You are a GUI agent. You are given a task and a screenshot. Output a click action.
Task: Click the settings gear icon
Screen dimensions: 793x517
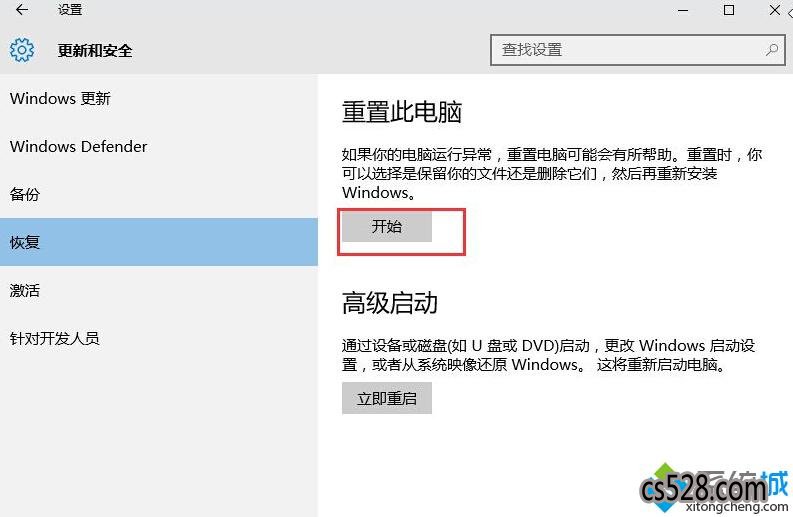(22, 50)
